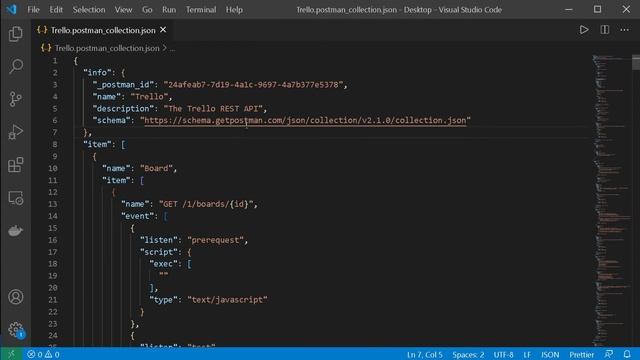640x360 pixels.
Task: Click Prettier in the status bar
Action: coord(582,354)
